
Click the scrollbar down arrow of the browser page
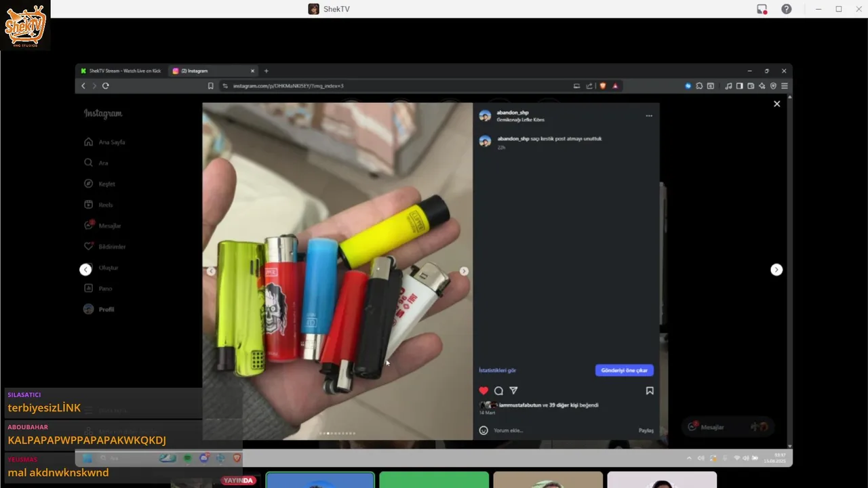coord(789,445)
